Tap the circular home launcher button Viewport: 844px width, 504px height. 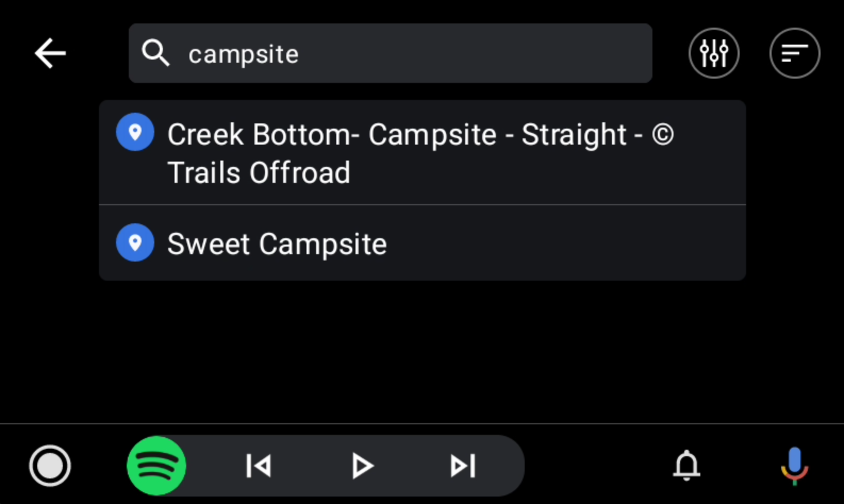tap(50, 466)
